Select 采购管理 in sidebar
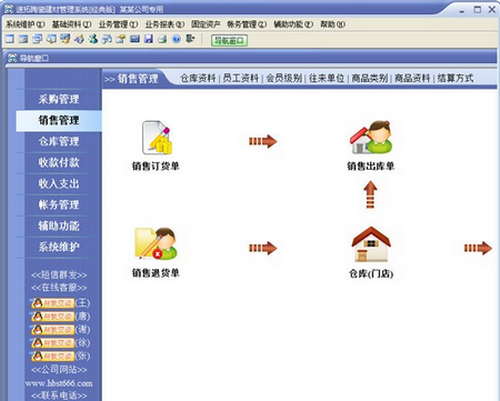Viewport: 500px width, 401px height. (x=59, y=99)
